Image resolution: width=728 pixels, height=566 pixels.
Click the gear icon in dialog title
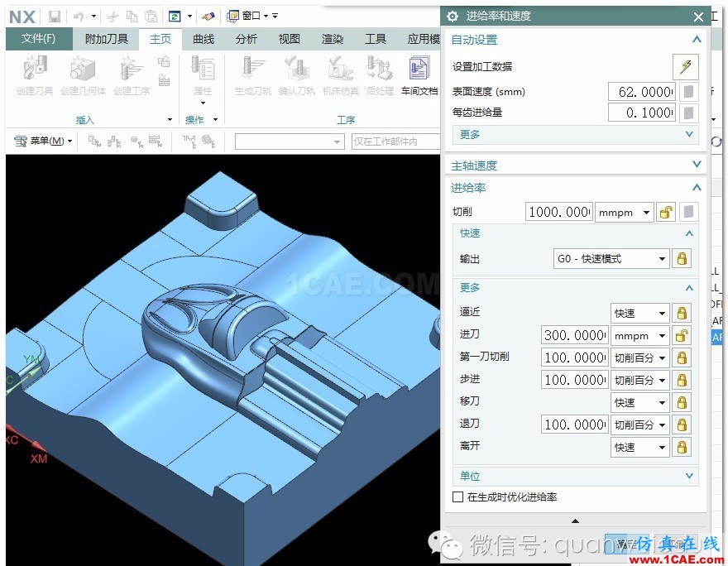[x=453, y=17]
